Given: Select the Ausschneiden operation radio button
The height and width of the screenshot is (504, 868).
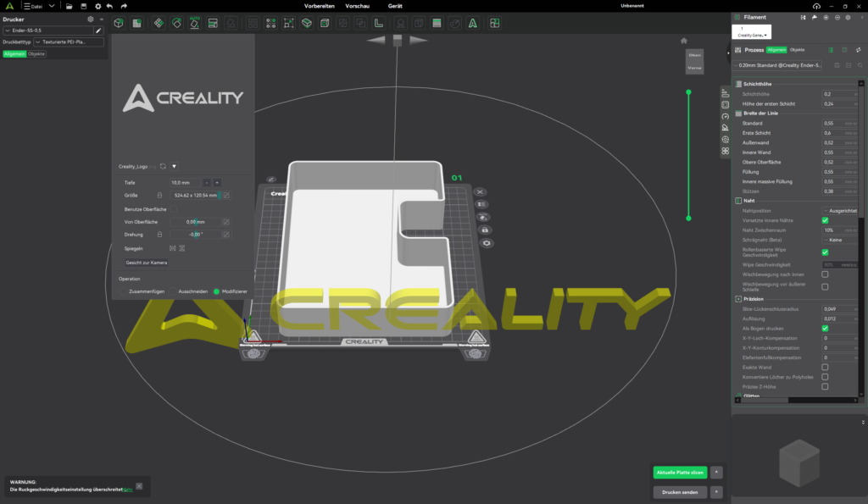Looking at the screenshot, I should pos(173,291).
